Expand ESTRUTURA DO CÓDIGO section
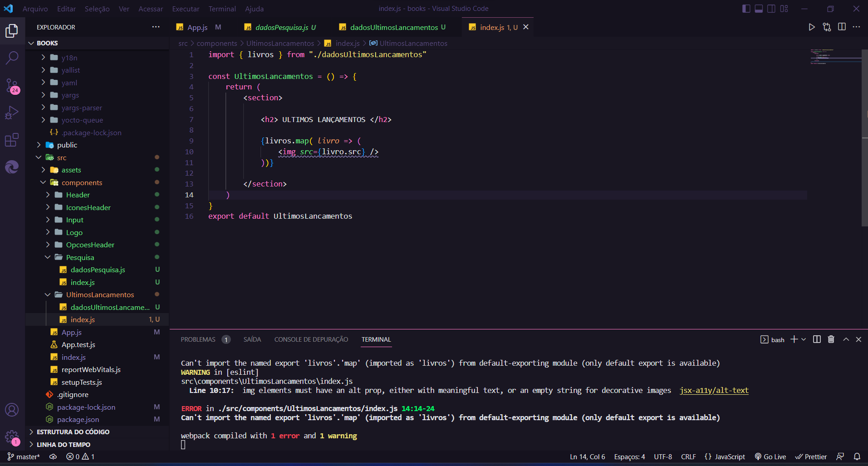Image resolution: width=868 pixels, height=466 pixels. point(73,432)
